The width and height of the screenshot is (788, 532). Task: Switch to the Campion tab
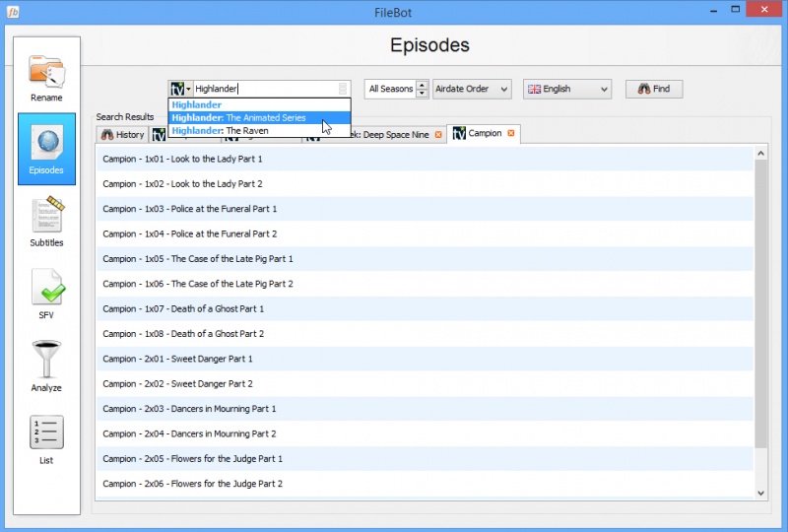point(484,133)
